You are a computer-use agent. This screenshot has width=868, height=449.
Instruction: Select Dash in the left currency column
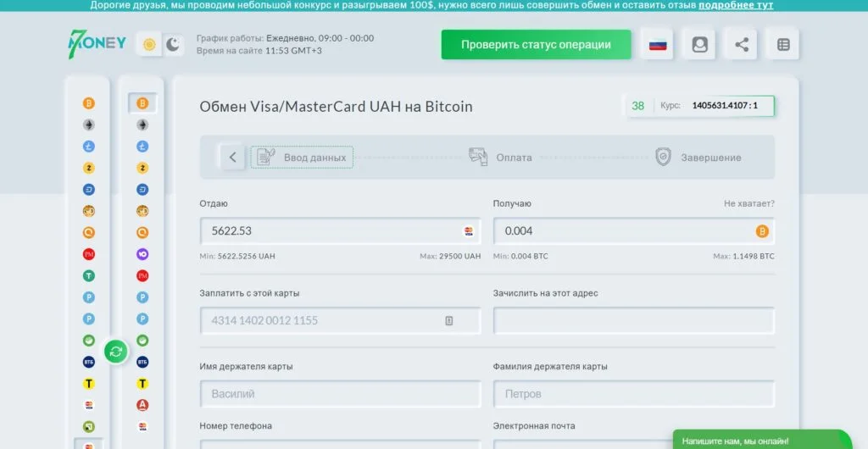click(88, 190)
